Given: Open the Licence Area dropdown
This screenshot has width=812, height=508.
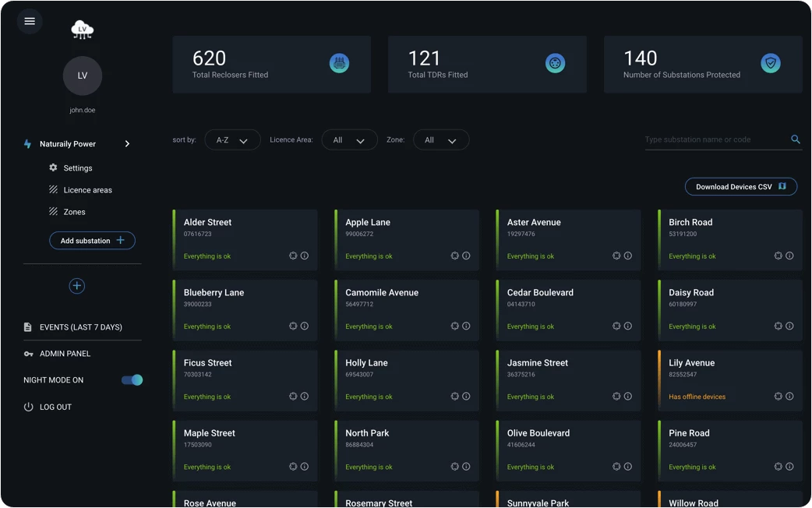Looking at the screenshot, I should tap(350, 139).
